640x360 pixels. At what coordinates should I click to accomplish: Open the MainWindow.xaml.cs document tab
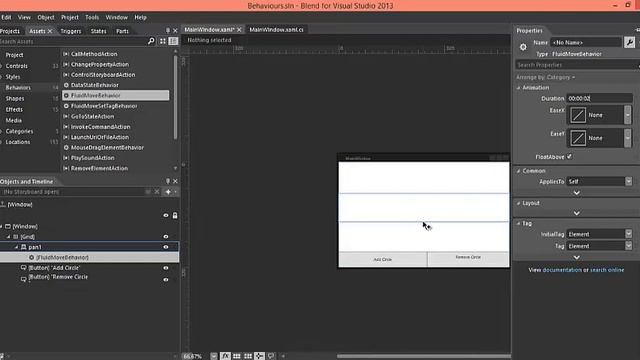coord(276,29)
